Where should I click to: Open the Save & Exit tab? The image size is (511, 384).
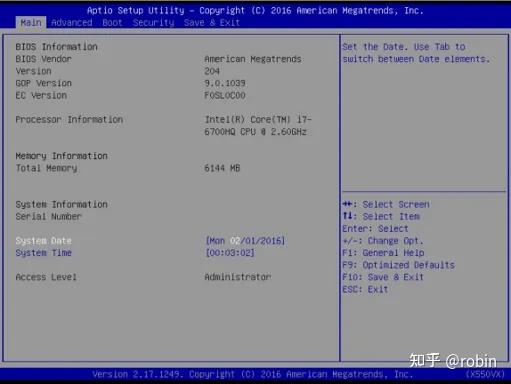pyautogui.click(x=212, y=23)
